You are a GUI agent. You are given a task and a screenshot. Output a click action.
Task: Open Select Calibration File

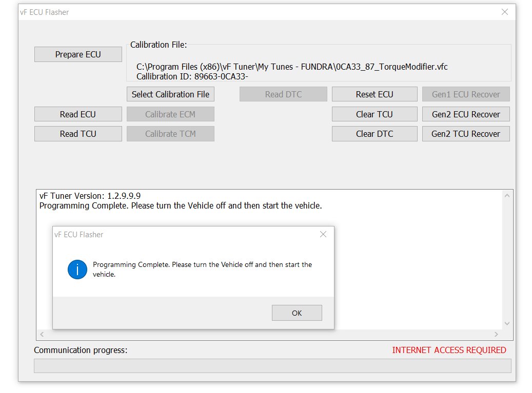pos(170,94)
